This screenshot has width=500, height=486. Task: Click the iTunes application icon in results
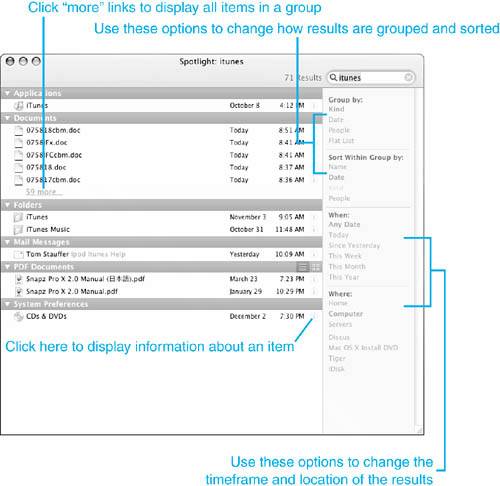[19, 106]
